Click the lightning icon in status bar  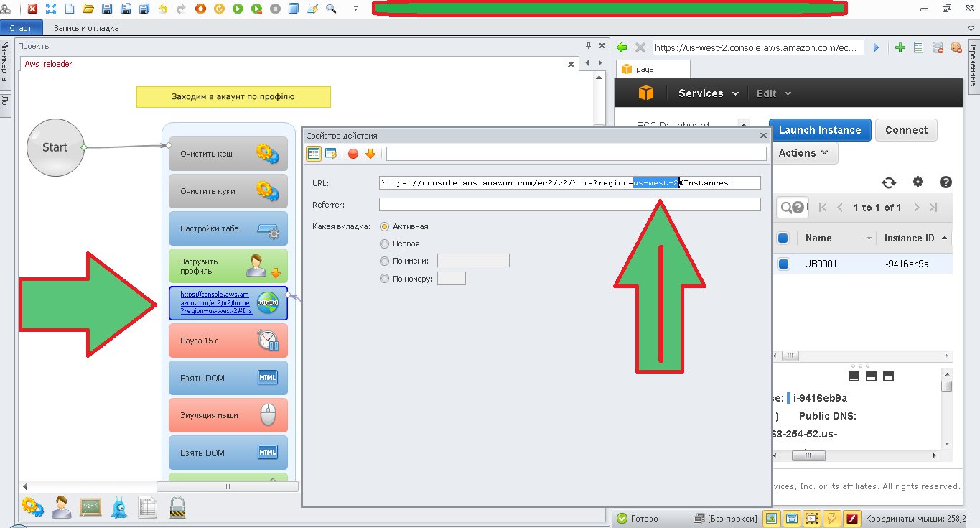click(833, 518)
